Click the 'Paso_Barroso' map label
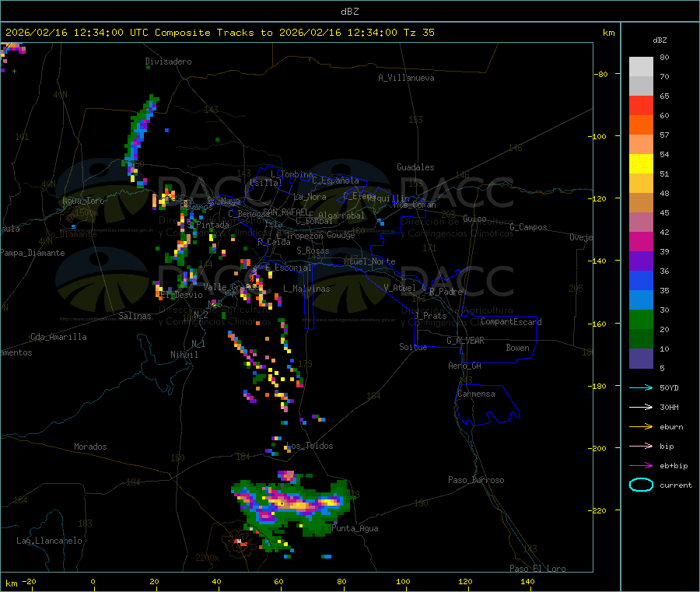This screenshot has width=700, height=592. coord(476,480)
